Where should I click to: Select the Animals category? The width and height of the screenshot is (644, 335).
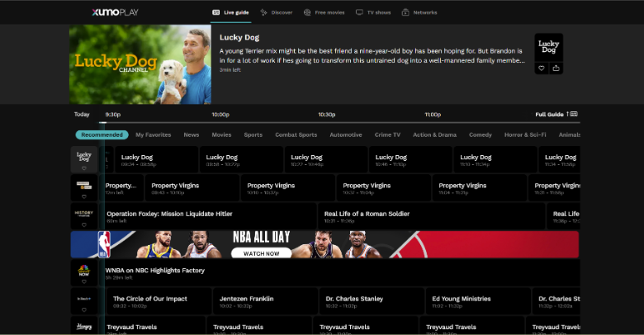point(569,134)
